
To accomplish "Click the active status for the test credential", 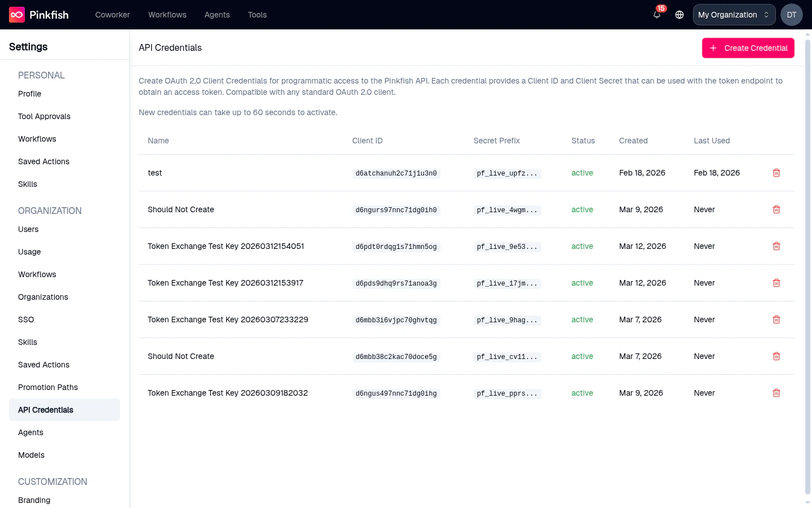I will [582, 173].
